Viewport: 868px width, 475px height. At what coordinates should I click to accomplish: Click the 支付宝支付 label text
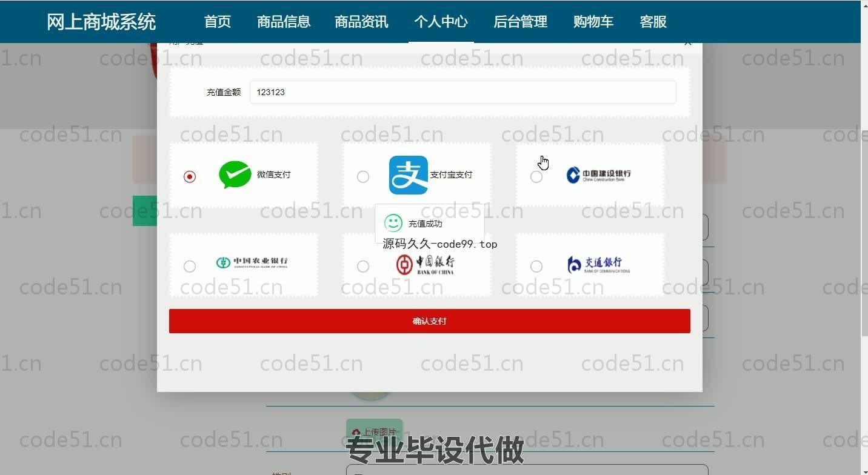point(451,174)
